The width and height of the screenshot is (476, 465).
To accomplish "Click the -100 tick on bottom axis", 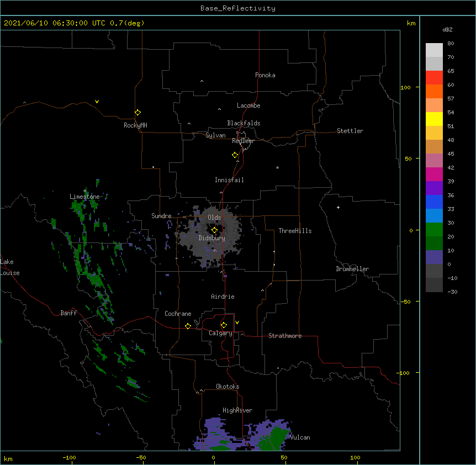I will [70, 457].
